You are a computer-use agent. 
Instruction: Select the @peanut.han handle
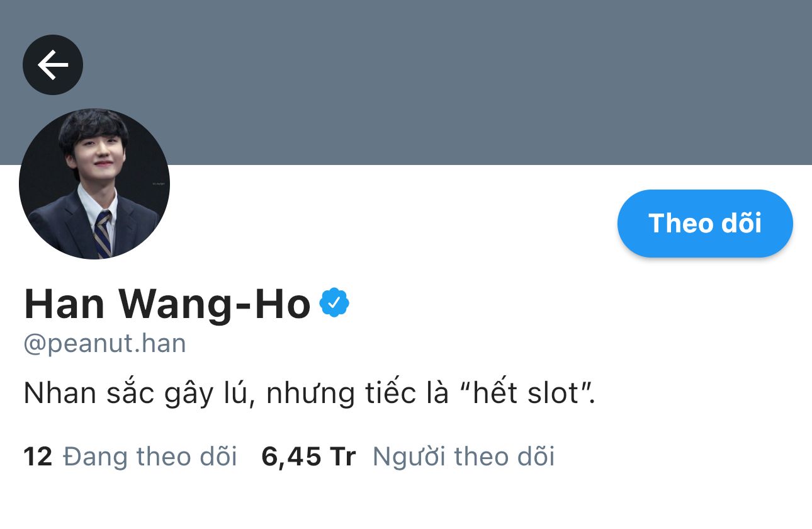(104, 344)
